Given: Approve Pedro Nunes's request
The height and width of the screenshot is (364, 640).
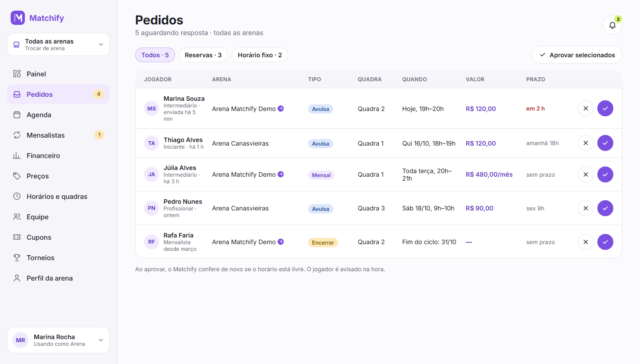Looking at the screenshot, I should (605, 208).
